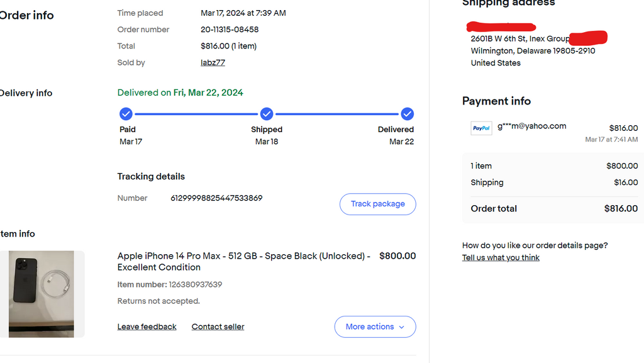Image resolution: width=644 pixels, height=363 pixels.
Task: Select the tracking number 61299998825447533869
Action: coord(216,198)
